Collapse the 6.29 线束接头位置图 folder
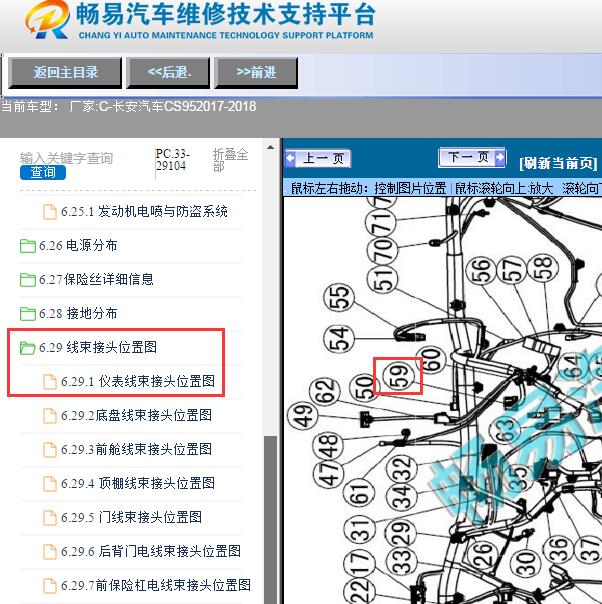 (x=98, y=347)
